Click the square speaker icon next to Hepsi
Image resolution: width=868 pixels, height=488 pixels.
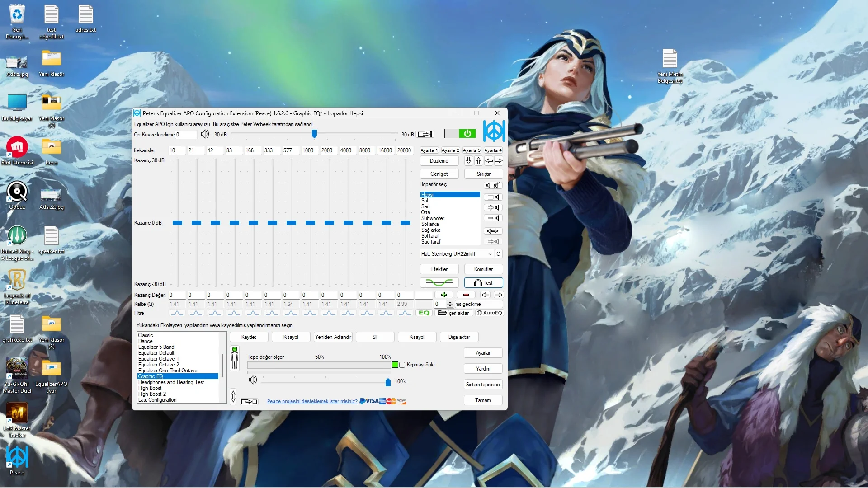tap(493, 197)
